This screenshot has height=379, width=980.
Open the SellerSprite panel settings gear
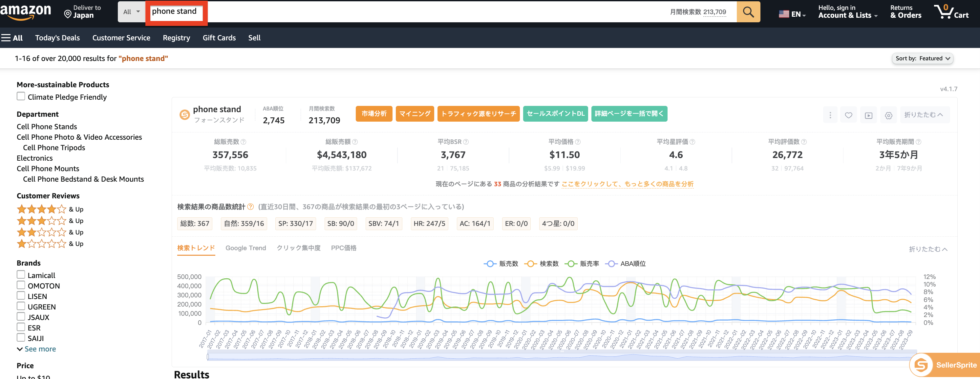click(x=888, y=115)
